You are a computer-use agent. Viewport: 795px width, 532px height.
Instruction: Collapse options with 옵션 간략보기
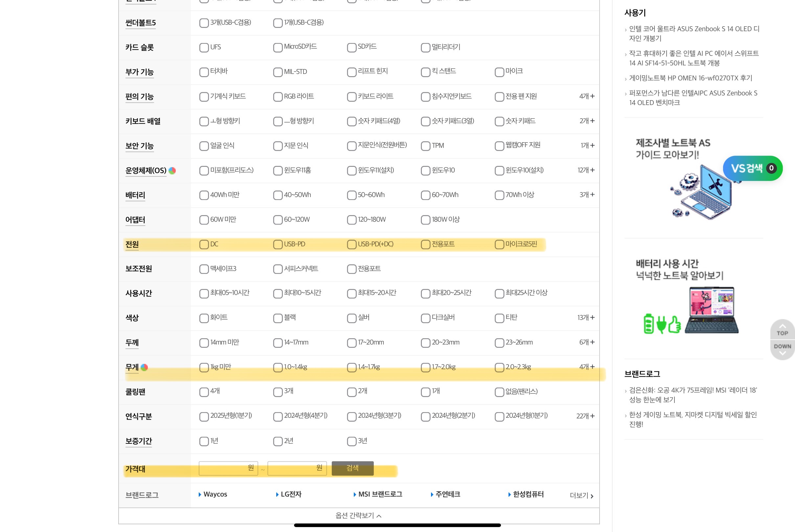tap(358, 516)
